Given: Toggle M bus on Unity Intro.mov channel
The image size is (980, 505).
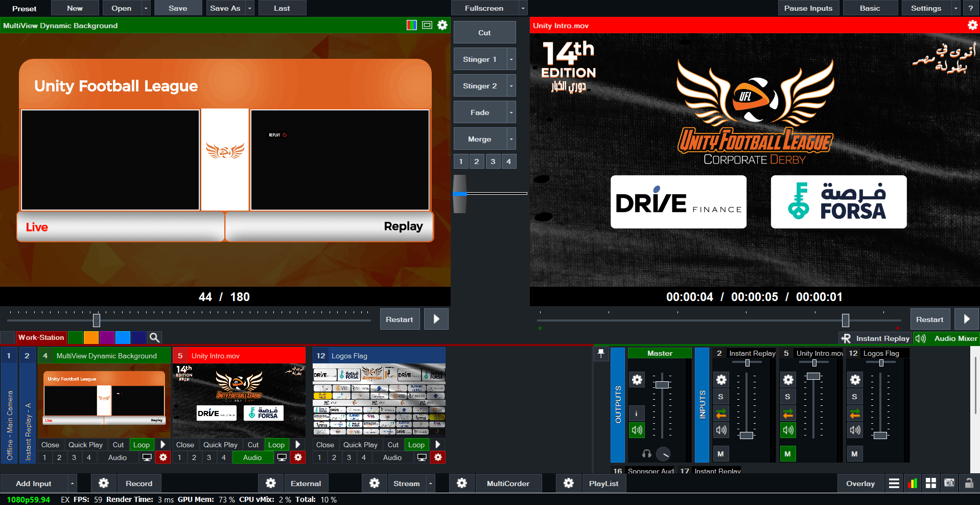Looking at the screenshot, I should click(x=788, y=454).
